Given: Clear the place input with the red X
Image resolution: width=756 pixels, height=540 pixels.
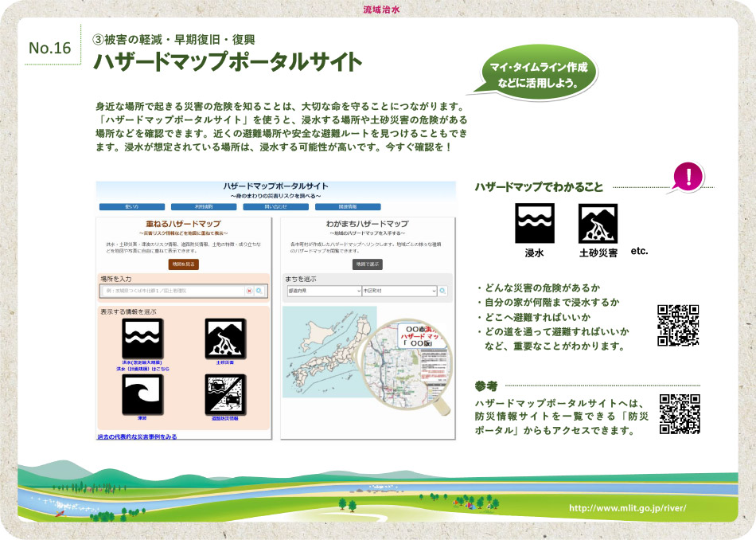Looking at the screenshot, I should pos(249,291).
